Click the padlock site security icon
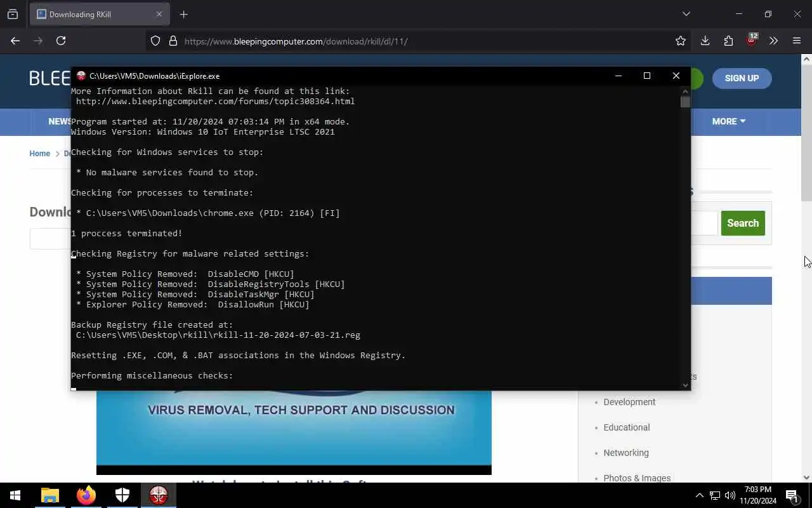This screenshot has width=812, height=508. point(173,41)
